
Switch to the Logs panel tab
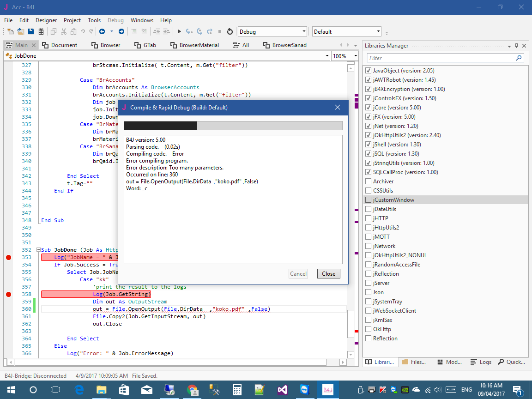pyautogui.click(x=481, y=362)
